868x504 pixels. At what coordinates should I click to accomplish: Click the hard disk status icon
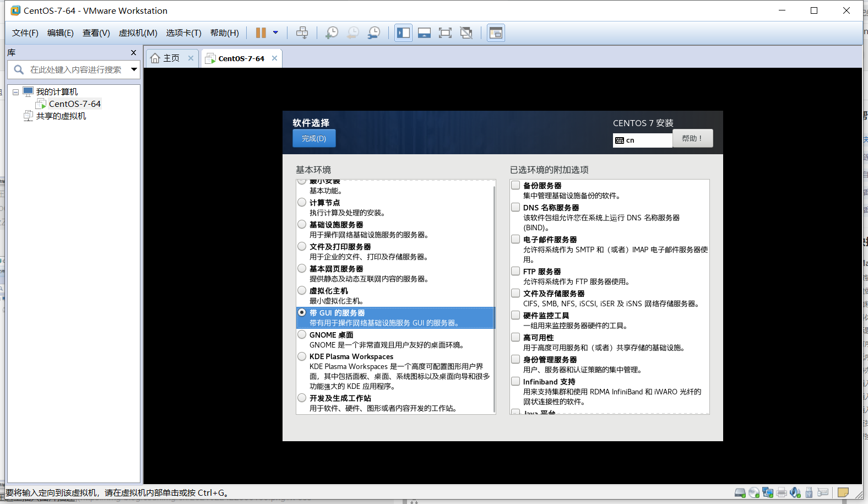click(x=740, y=492)
